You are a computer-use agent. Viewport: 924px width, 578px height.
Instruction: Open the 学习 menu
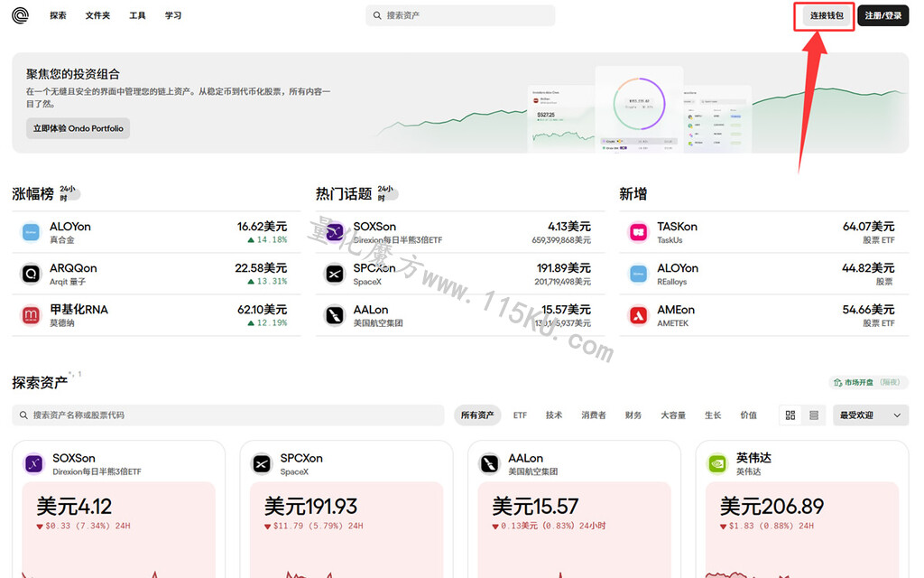172,15
